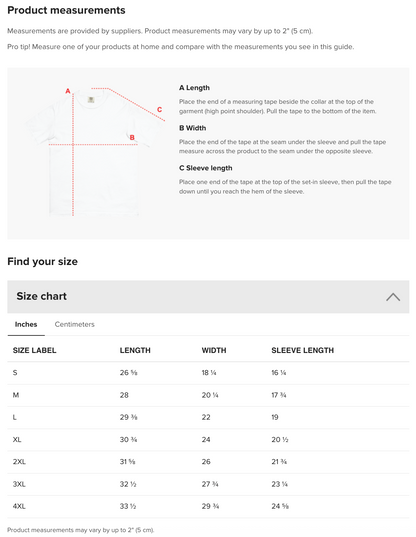Viewport: 416px width, 537px height.
Task: Click the red A length marker
Action: pos(68,91)
